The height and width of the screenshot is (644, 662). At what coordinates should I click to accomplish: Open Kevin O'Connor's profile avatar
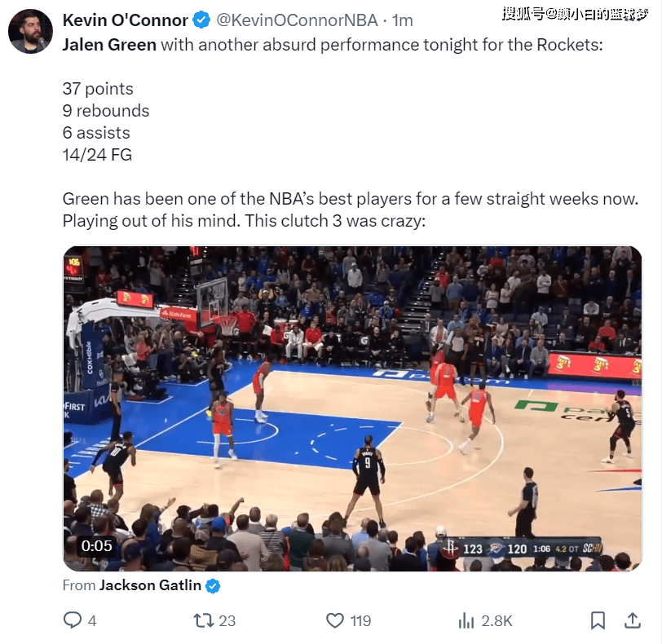point(30,31)
